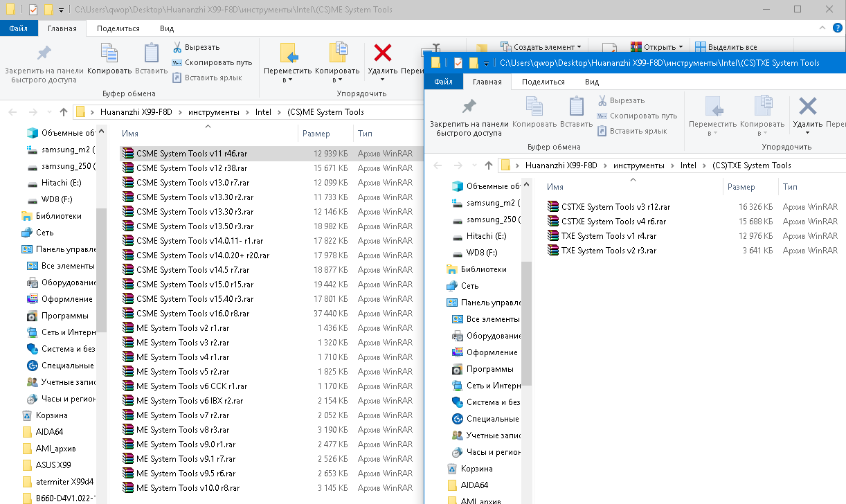Image resolution: width=846 pixels, height=504 pixels.
Task: Pin to Quick access in ME System Tools window
Action: (44, 63)
